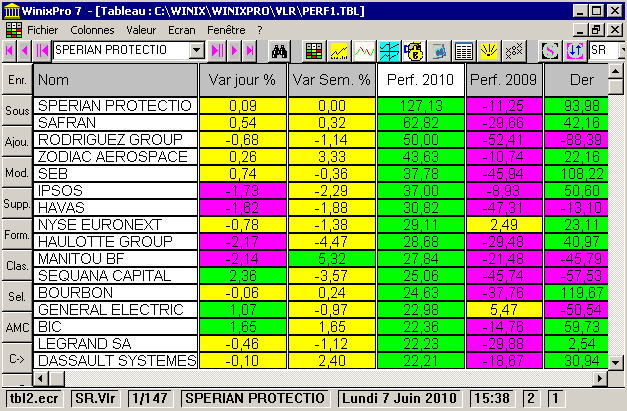The width and height of the screenshot is (627, 411).
Task: Click the Ajou. side button
Action: click(x=17, y=142)
